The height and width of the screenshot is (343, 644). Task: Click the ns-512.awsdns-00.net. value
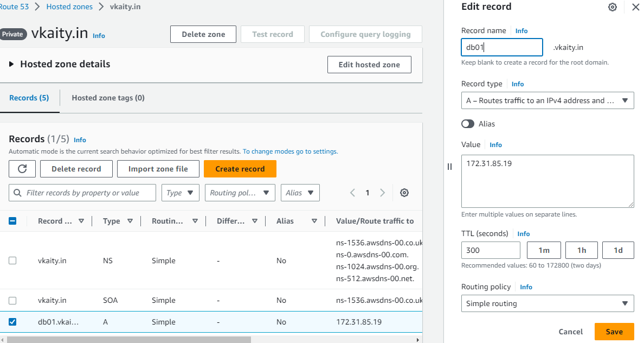pos(375,278)
